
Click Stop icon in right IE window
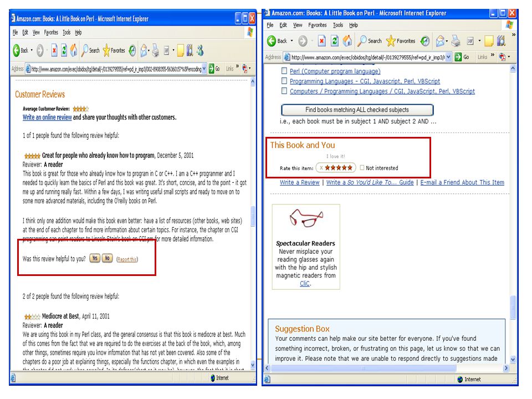pos(321,41)
